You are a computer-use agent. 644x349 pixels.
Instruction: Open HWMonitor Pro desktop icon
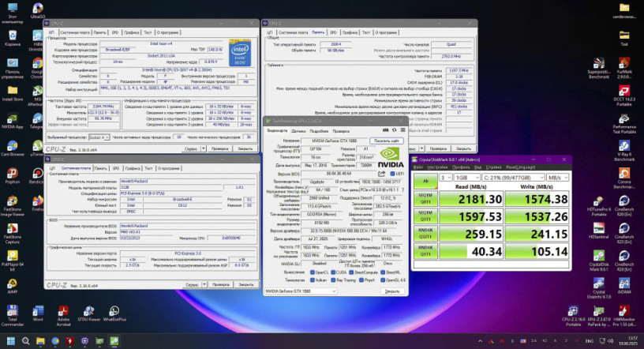(624, 316)
